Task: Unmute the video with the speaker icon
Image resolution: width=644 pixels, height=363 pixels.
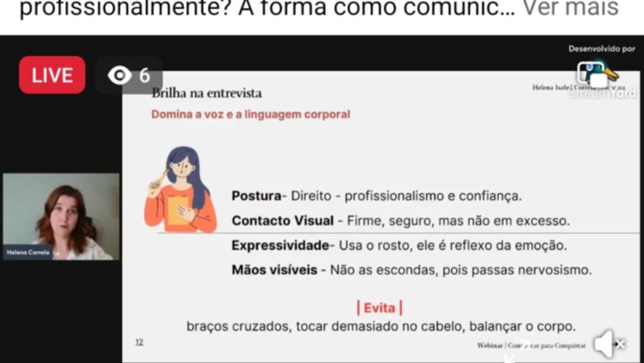Action: [604, 344]
